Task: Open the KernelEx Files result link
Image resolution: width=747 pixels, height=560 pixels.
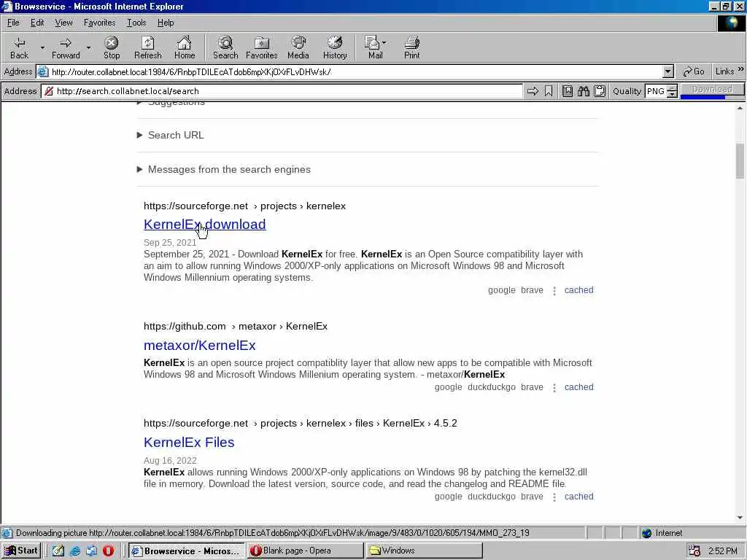Action: click(189, 443)
